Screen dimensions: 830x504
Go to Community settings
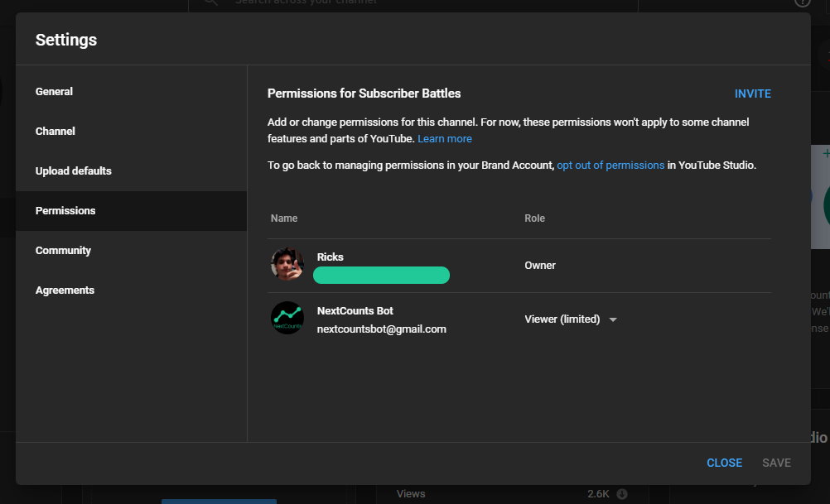click(x=131, y=250)
